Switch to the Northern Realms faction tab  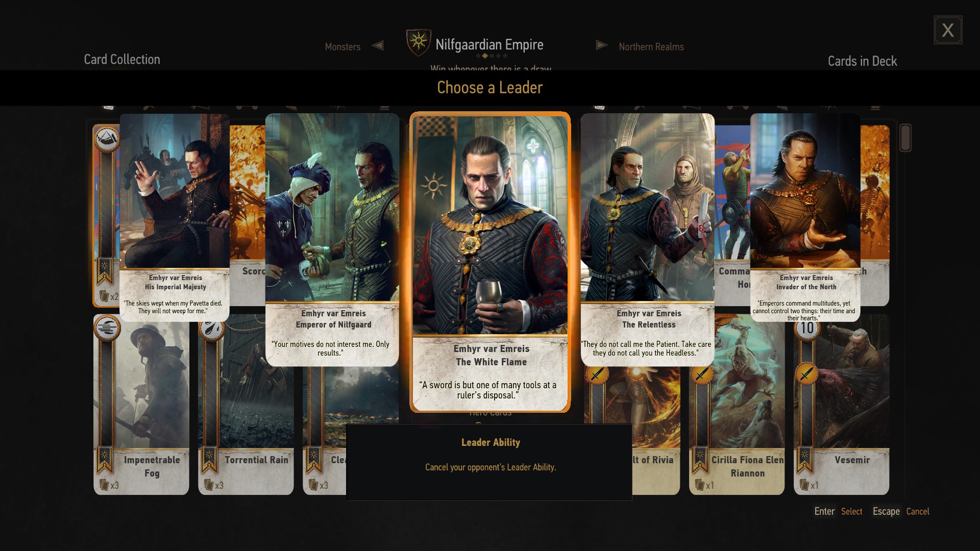tap(651, 46)
